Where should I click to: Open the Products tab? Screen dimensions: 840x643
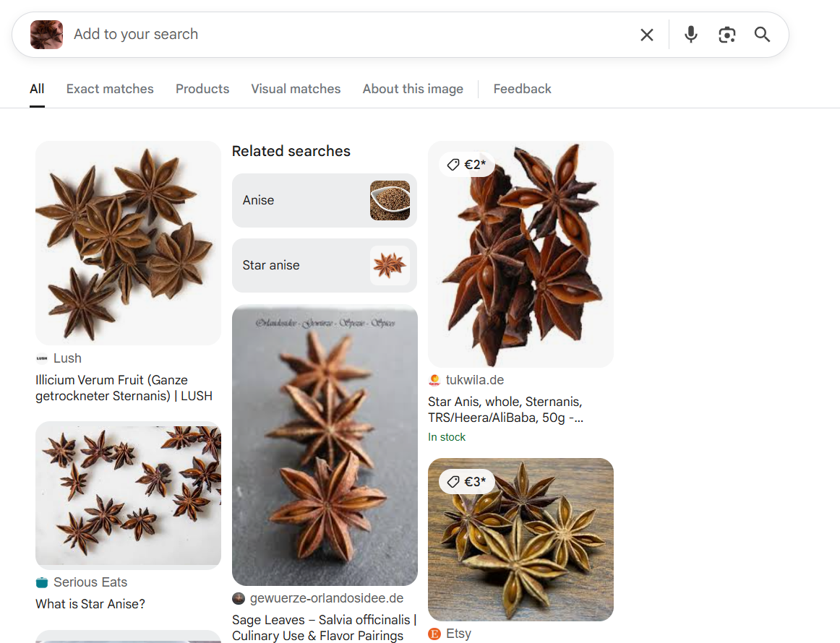coord(202,88)
